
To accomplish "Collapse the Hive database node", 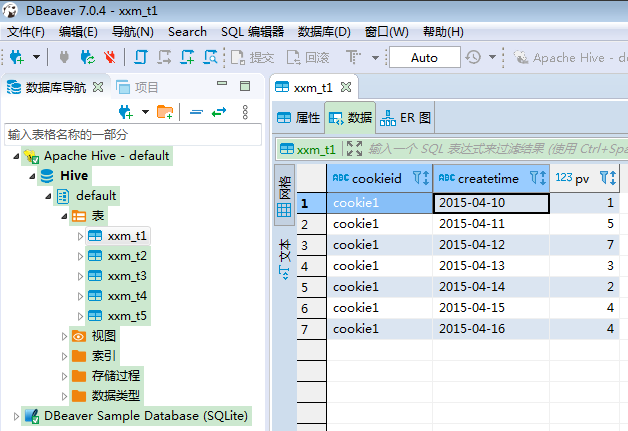I will pyautogui.click(x=32, y=176).
